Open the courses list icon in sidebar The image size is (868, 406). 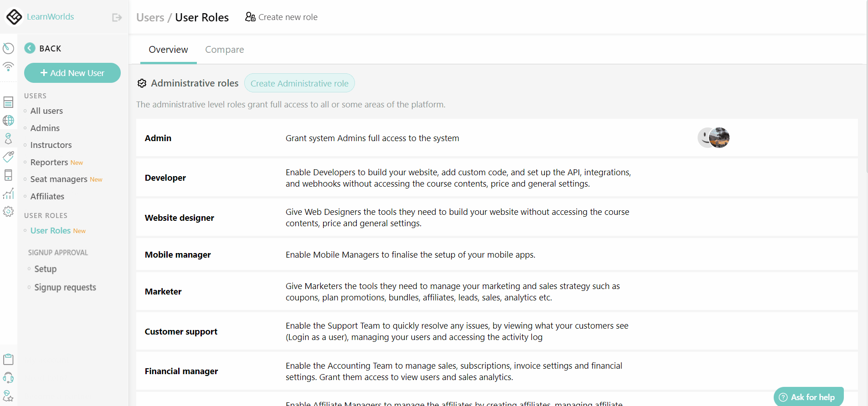(x=8, y=102)
